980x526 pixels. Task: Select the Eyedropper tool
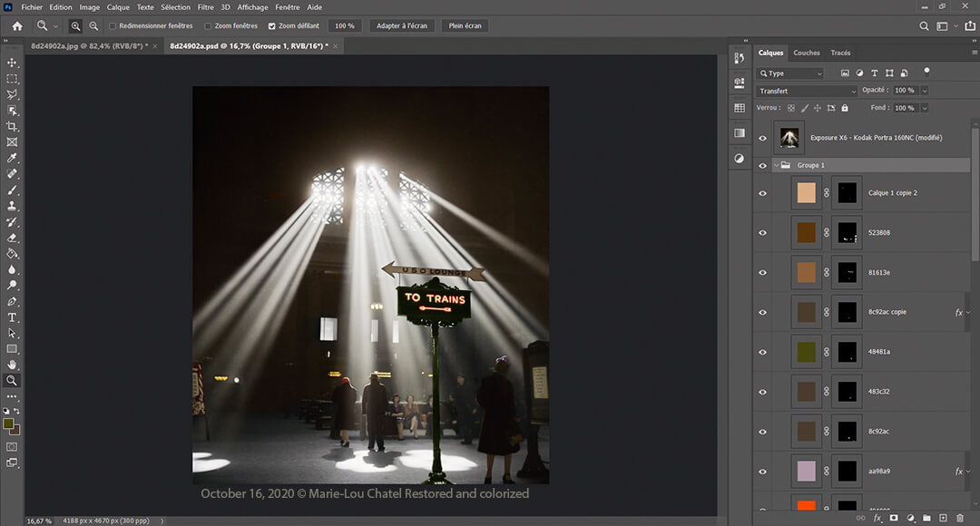tap(12, 158)
